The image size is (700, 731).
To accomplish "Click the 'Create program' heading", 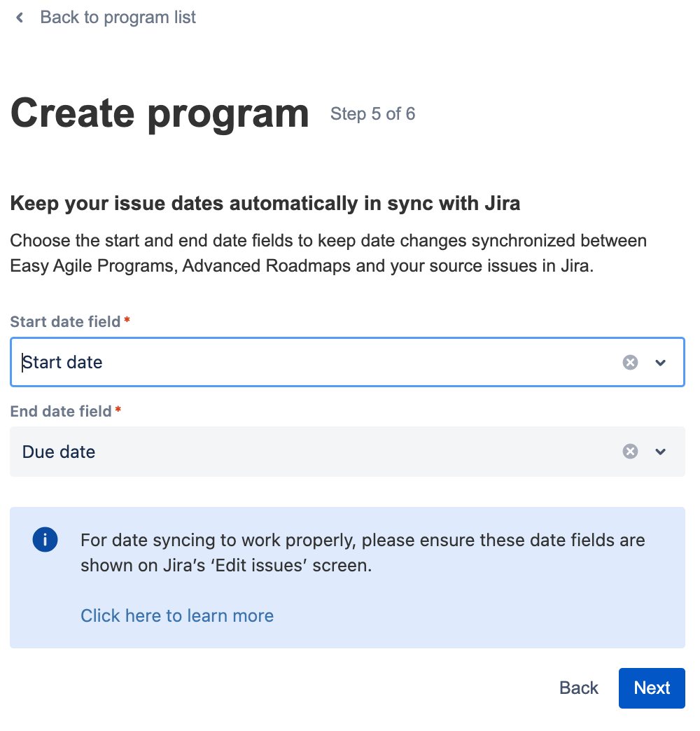I will 160,113.
